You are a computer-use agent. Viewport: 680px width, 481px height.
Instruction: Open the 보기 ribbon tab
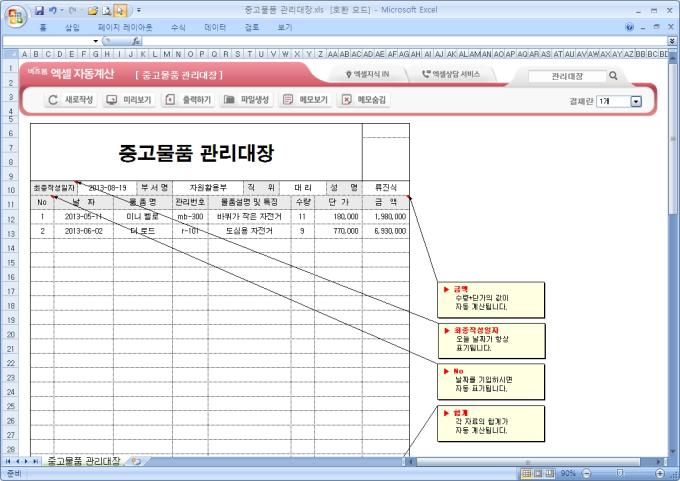(x=284, y=28)
